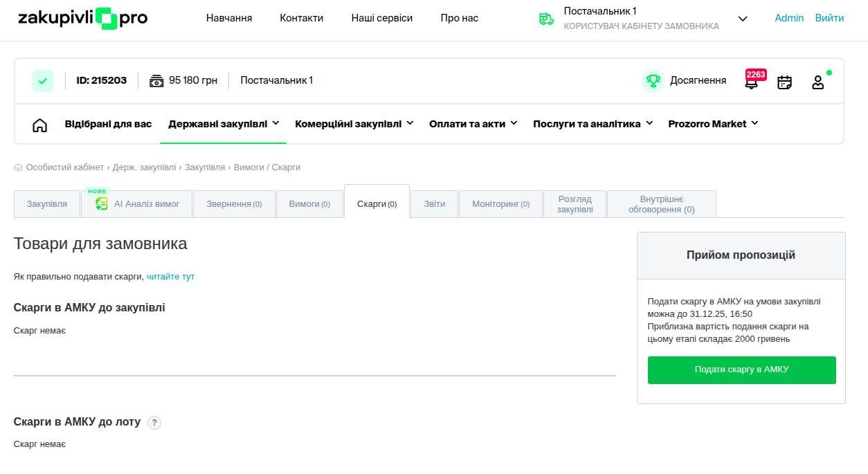Click the question mark help icon
The width and height of the screenshot is (868, 474).
(x=154, y=423)
